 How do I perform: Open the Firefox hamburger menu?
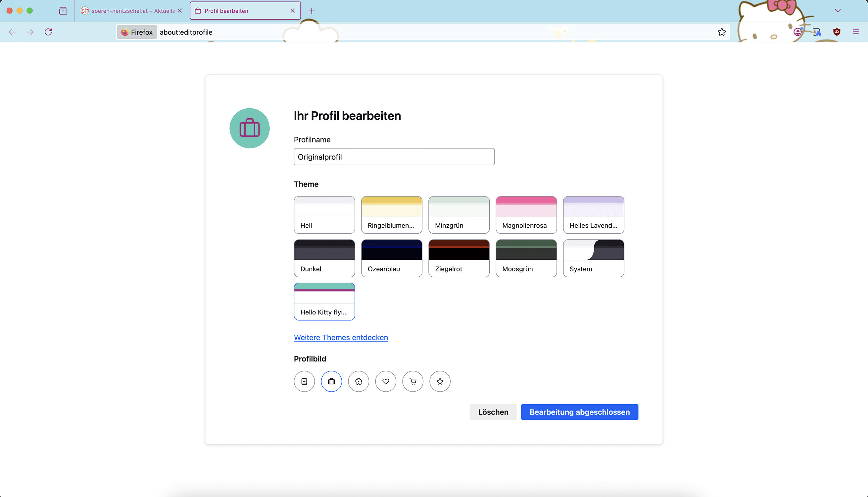856,32
